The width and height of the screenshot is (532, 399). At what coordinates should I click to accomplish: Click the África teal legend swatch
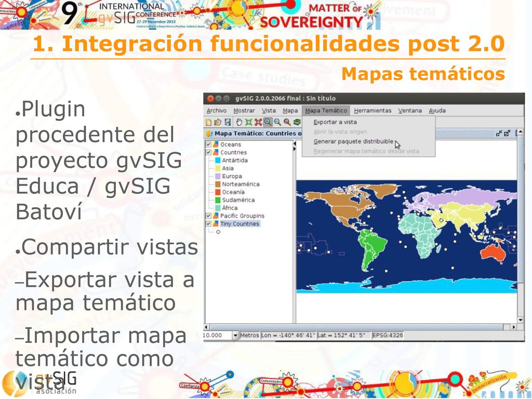(218, 208)
